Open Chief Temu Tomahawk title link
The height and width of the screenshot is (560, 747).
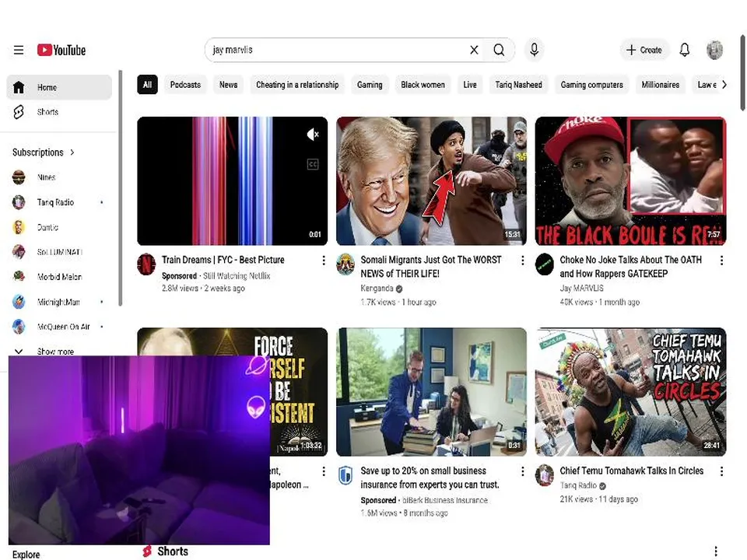click(x=632, y=471)
